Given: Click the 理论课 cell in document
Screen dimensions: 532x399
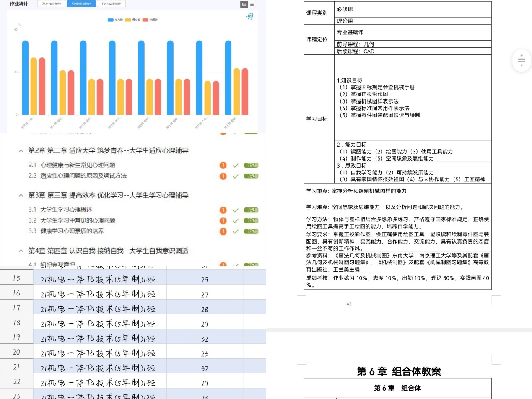Looking at the screenshot, I should [413, 21].
